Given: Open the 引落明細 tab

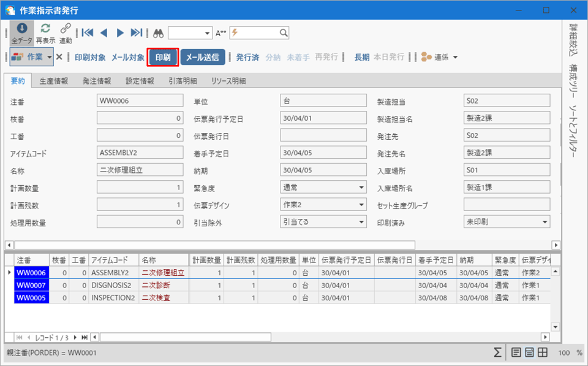Looking at the screenshot, I should (183, 81).
